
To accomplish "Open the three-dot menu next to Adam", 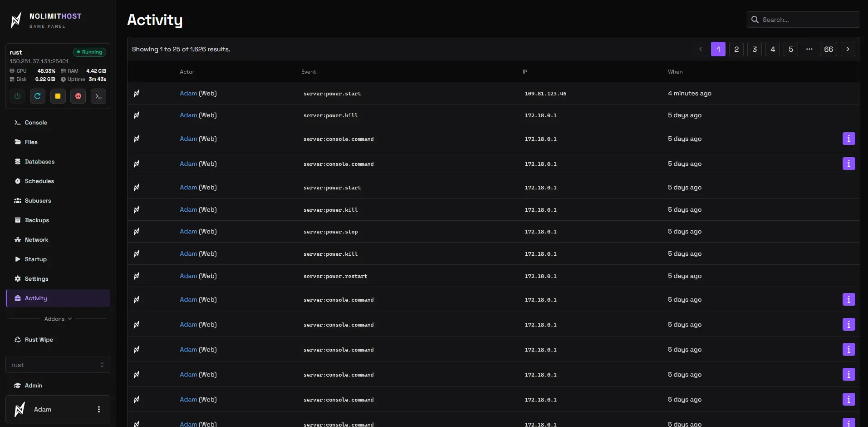I will (99, 409).
